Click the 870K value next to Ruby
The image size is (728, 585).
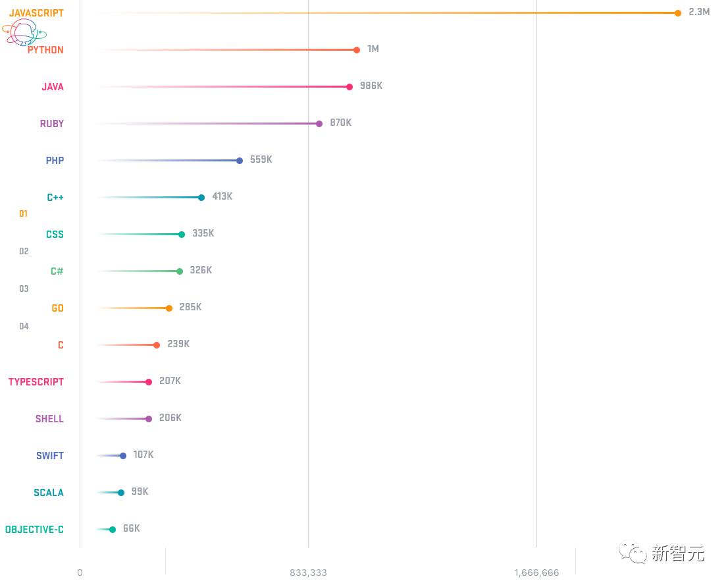341,123
